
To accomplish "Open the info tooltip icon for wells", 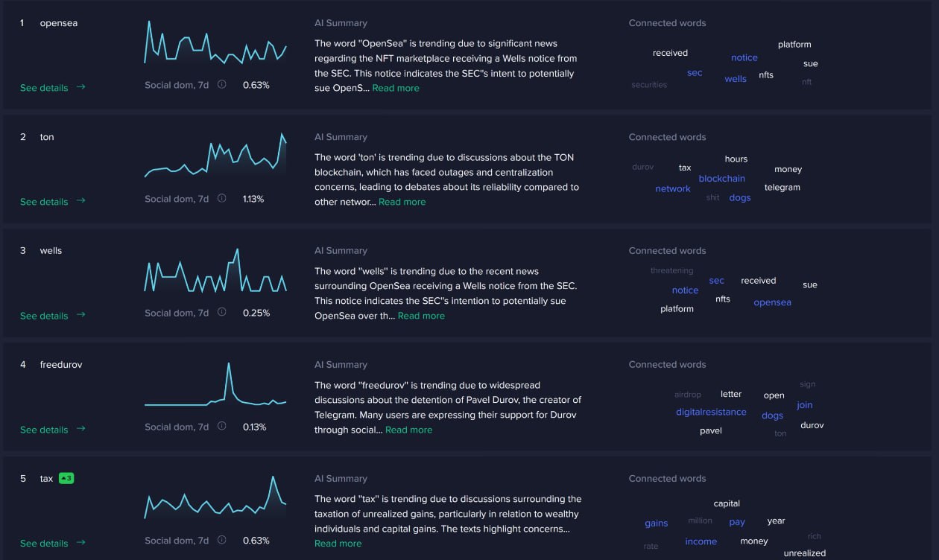I will coord(222,313).
